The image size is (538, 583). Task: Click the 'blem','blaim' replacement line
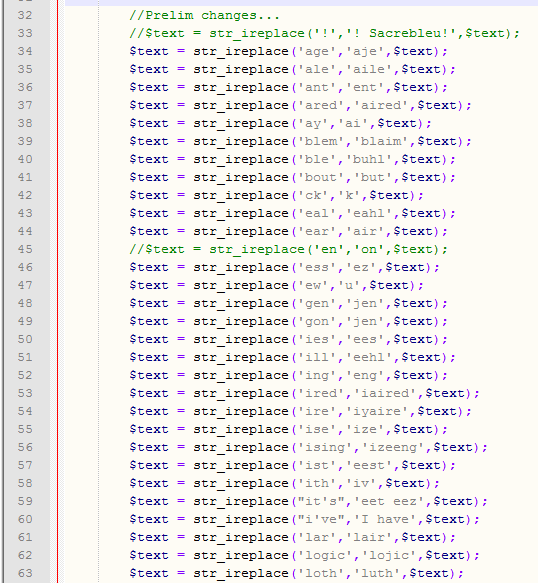click(x=300, y=141)
